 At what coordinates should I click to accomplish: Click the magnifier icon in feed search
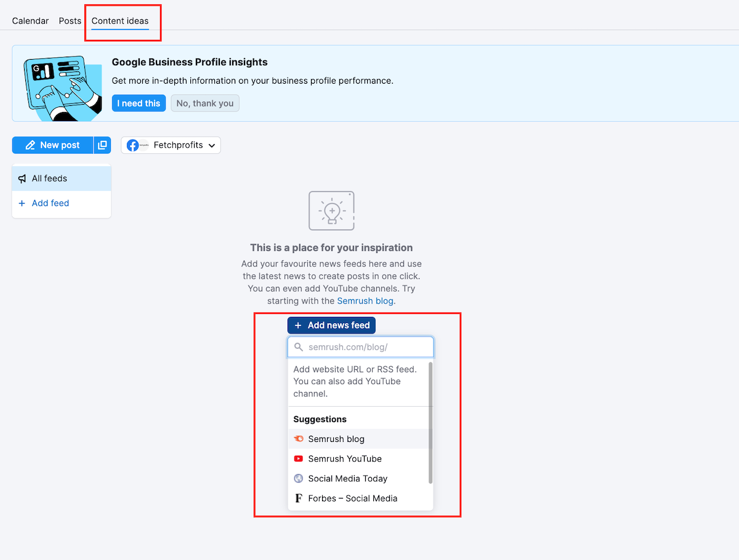[299, 347]
